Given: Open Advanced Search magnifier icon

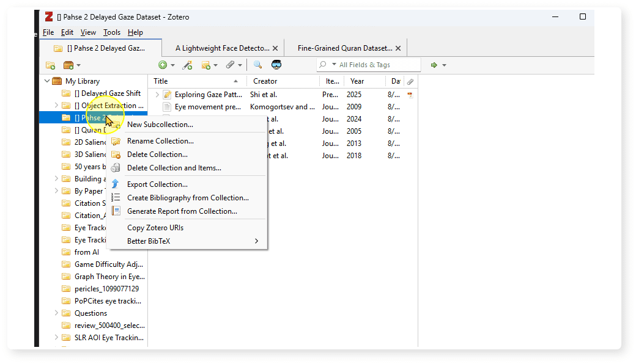Looking at the screenshot, I should coord(257,65).
